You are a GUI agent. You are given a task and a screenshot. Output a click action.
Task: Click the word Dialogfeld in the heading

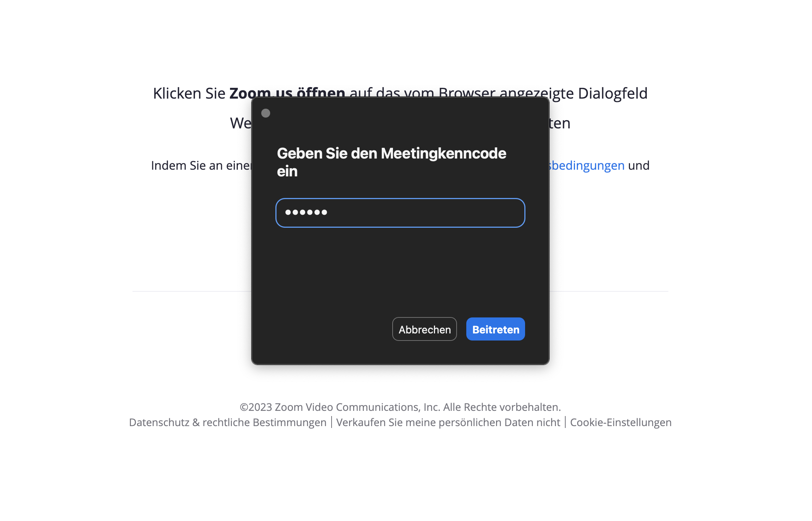click(x=613, y=93)
